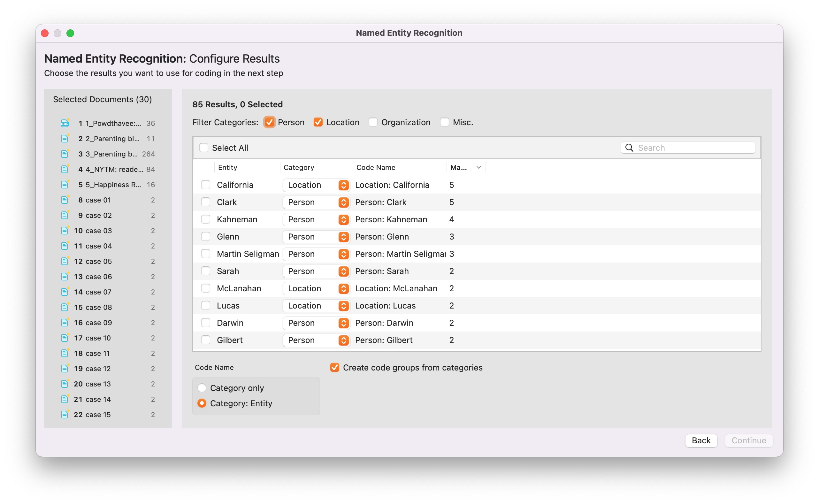The image size is (819, 504).
Task: Click the Entity column header
Action: click(228, 167)
